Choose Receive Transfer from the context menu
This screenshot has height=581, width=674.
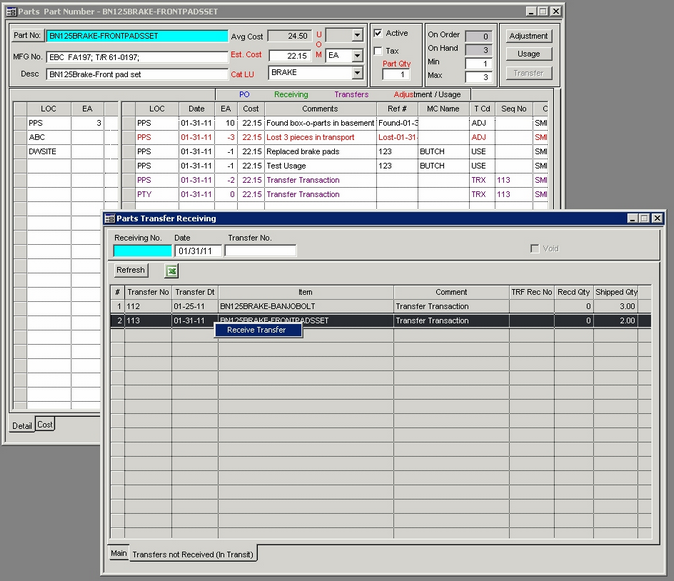point(256,330)
